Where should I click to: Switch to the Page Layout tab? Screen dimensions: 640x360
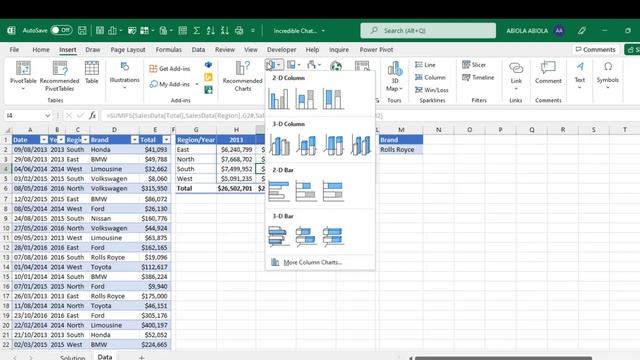(128, 49)
